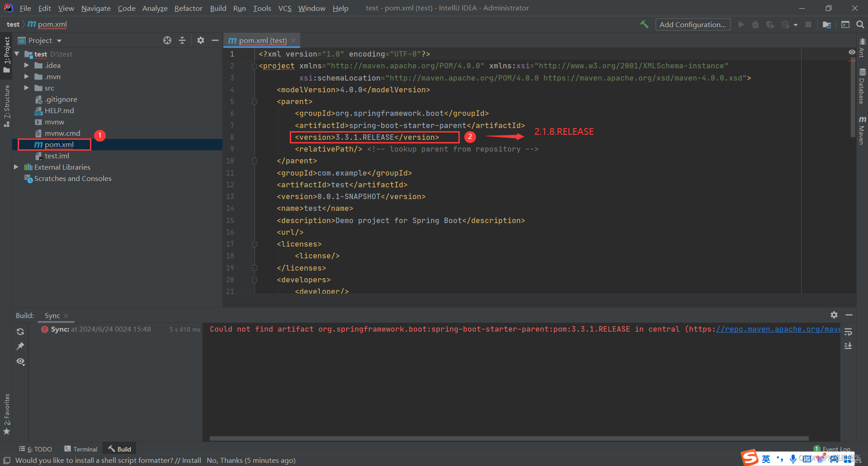Viewport: 868px width, 466px height.
Task: Hide the Build panel with minus icon
Action: pyautogui.click(x=849, y=315)
